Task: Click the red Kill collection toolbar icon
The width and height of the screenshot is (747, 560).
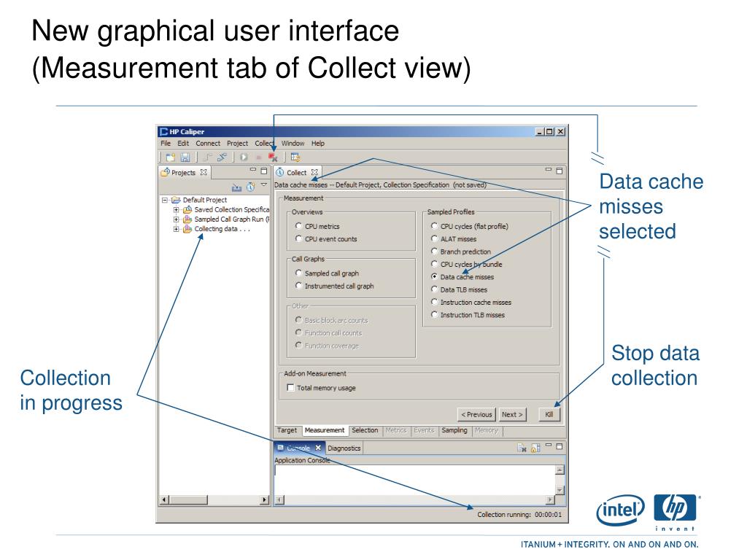Action: point(273,157)
